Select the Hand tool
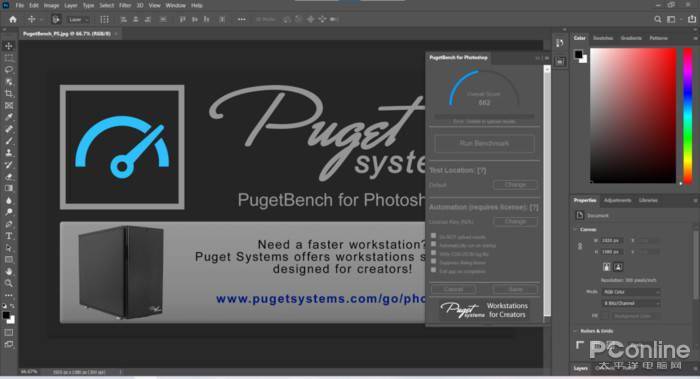Viewport: 700px width, 379px height. click(8, 271)
